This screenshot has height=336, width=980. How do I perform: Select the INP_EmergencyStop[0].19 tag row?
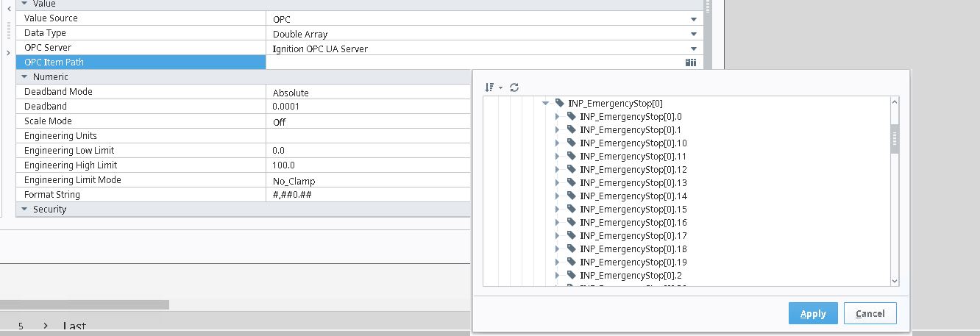[x=633, y=262]
